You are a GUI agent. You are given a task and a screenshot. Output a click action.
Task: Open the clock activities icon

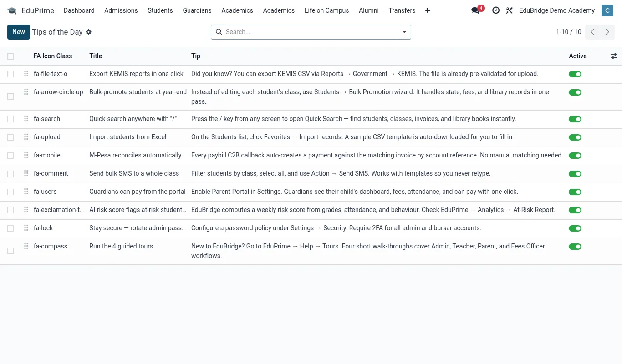pyautogui.click(x=496, y=10)
